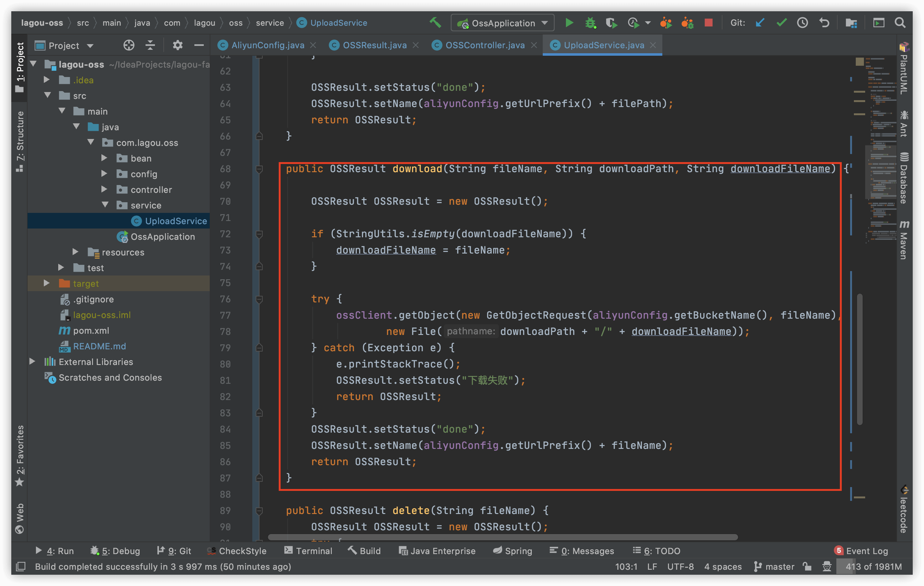Open the Database tool window
The width and height of the screenshot is (924, 586).
click(904, 178)
